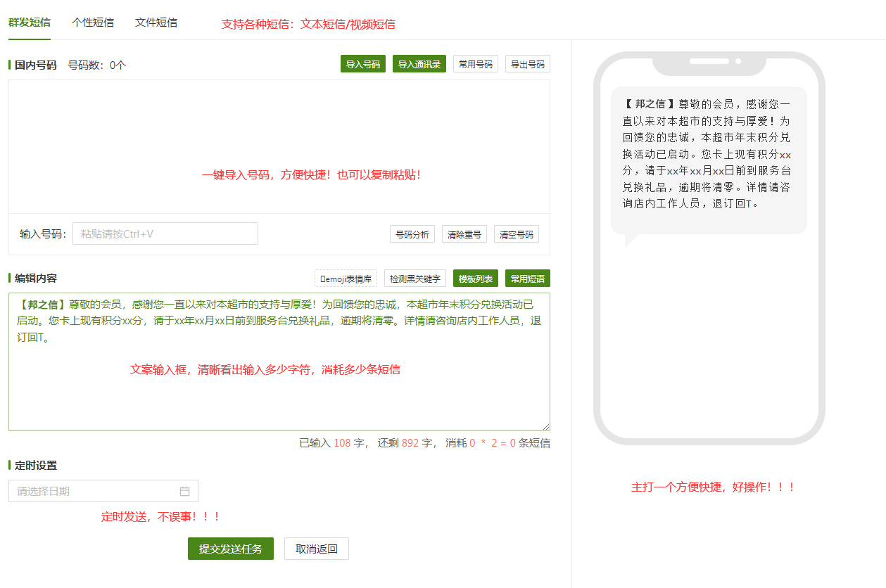Screen dimensions: 886x588
Task: Click the 已输入 108 字 counter
Action: (332, 443)
